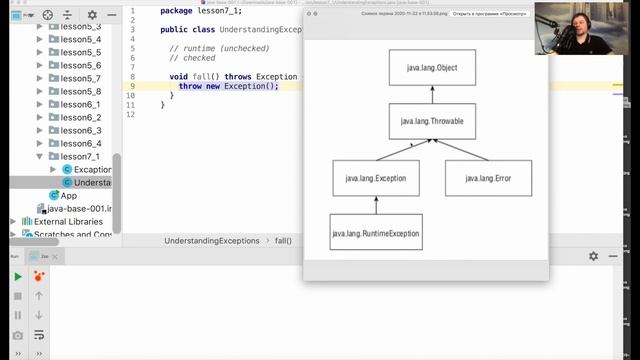Place cursor on line 9 throw statement
The image size is (640, 360).
point(229,86)
